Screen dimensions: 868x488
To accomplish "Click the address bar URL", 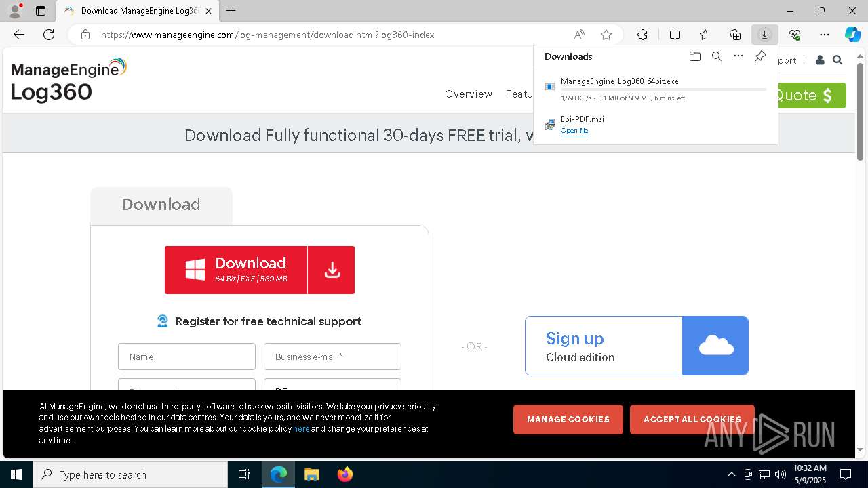I will (267, 35).
